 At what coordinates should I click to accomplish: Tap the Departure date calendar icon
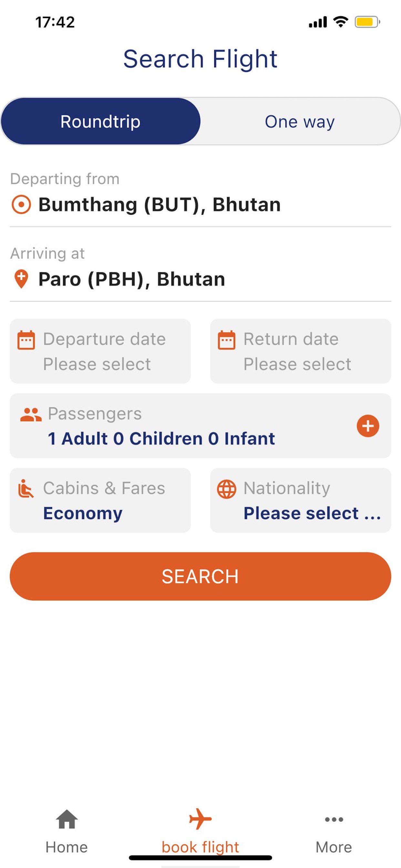[x=26, y=340]
